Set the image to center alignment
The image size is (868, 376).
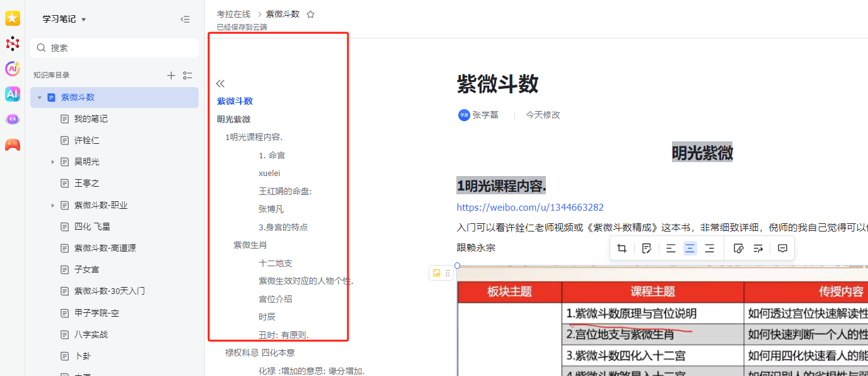point(690,249)
